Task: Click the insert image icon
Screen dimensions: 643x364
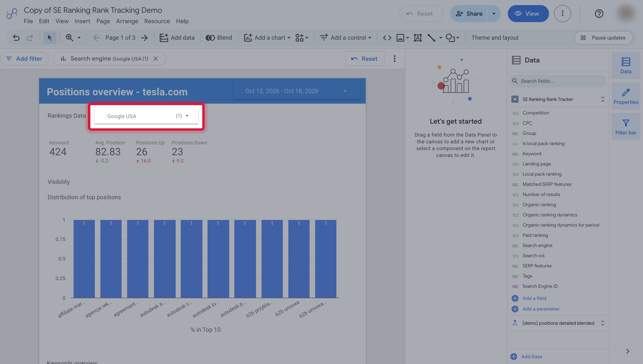Action: pyautogui.click(x=400, y=38)
